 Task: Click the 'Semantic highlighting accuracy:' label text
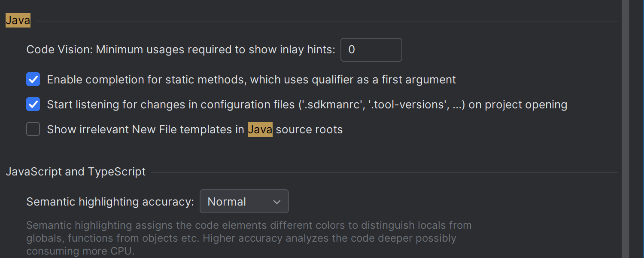[x=110, y=202]
